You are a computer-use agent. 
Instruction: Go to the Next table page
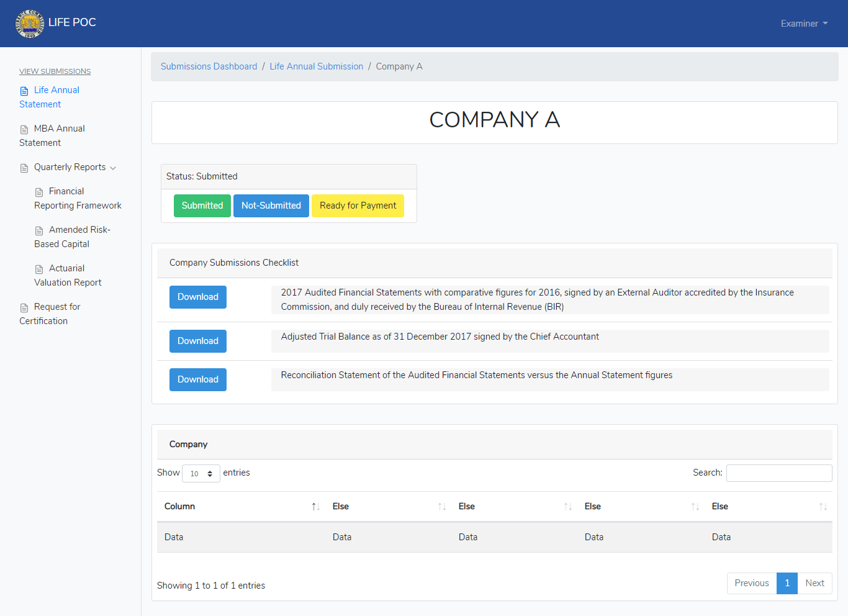[814, 583]
